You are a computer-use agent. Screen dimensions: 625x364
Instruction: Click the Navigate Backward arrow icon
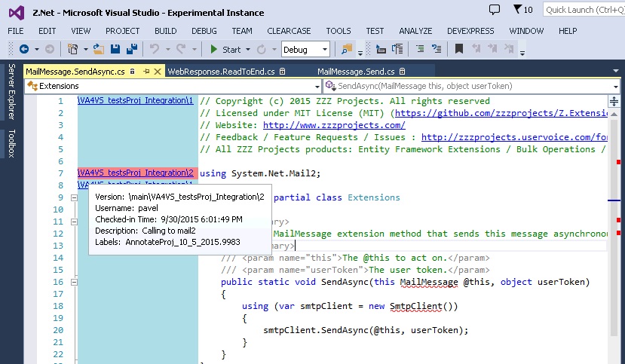point(24,49)
